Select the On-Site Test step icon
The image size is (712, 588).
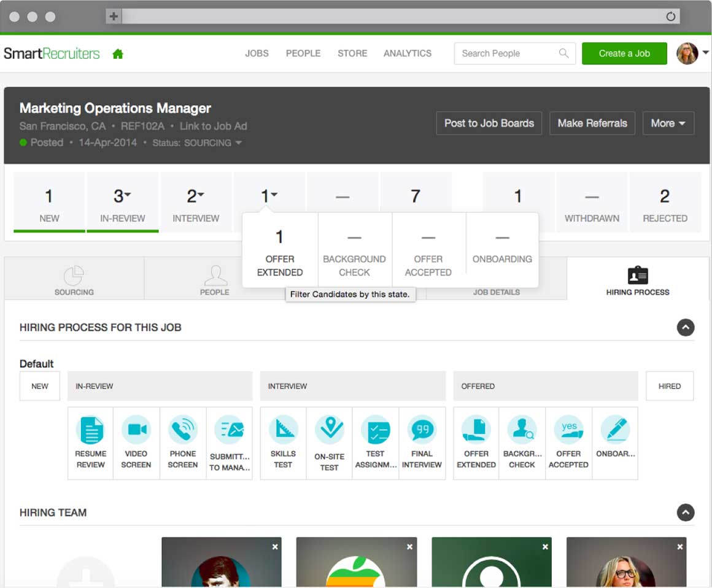[x=330, y=430]
